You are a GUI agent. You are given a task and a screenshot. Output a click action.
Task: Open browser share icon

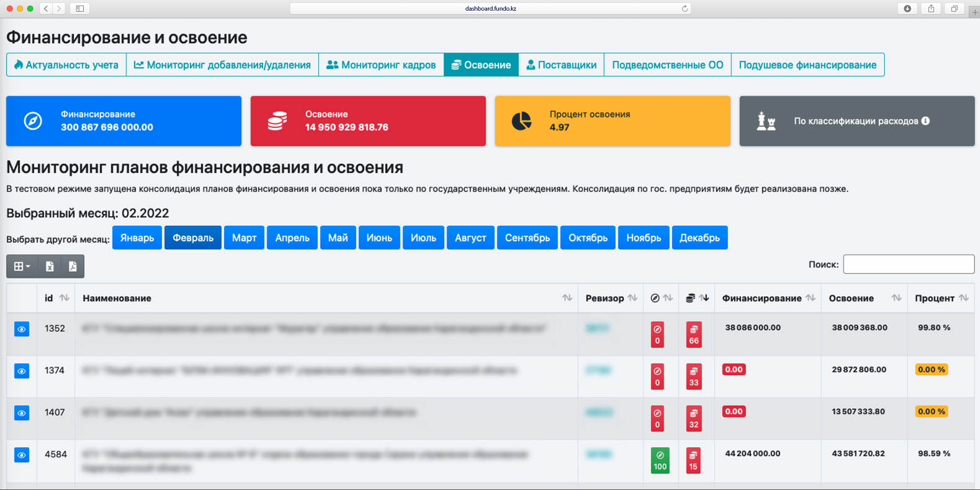pos(931,8)
